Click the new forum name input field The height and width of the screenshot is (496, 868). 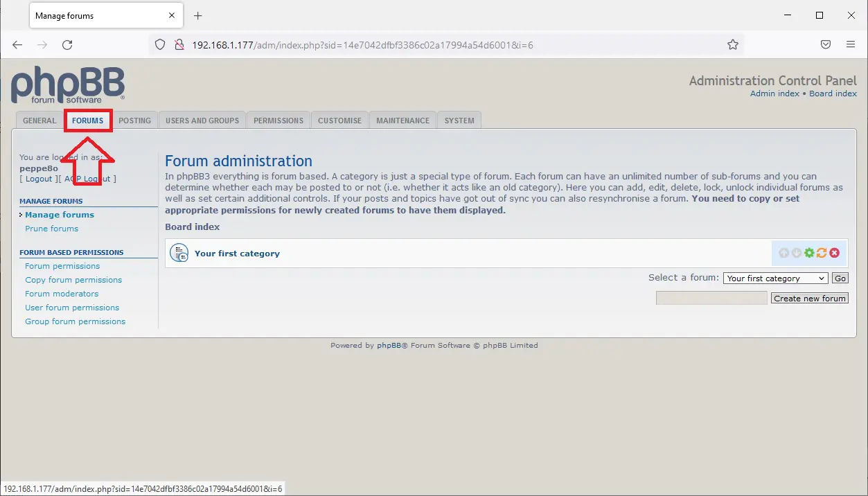(712, 298)
